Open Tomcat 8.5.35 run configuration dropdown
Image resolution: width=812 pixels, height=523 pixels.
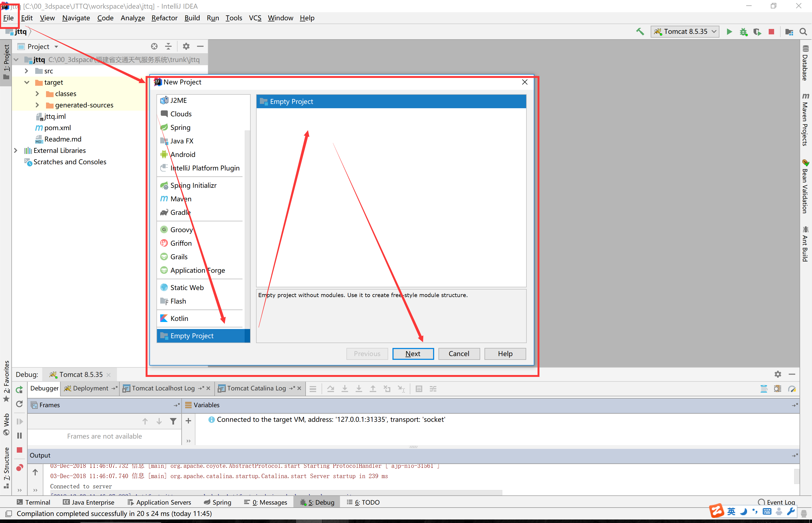click(x=685, y=32)
